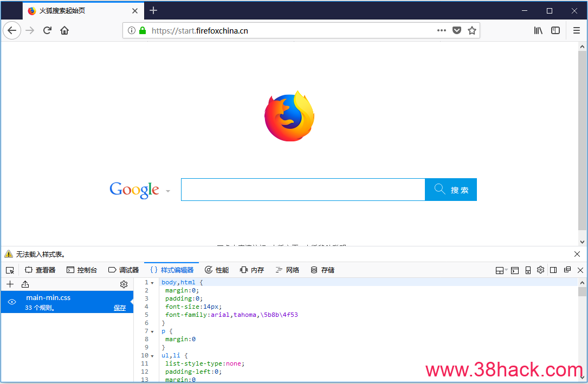Image resolution: width=588 pixels, height=384 pixels.
Task: Dismiss the 无法载入样式表 warning
Action: pyautogui.click(x=577, y=254)
